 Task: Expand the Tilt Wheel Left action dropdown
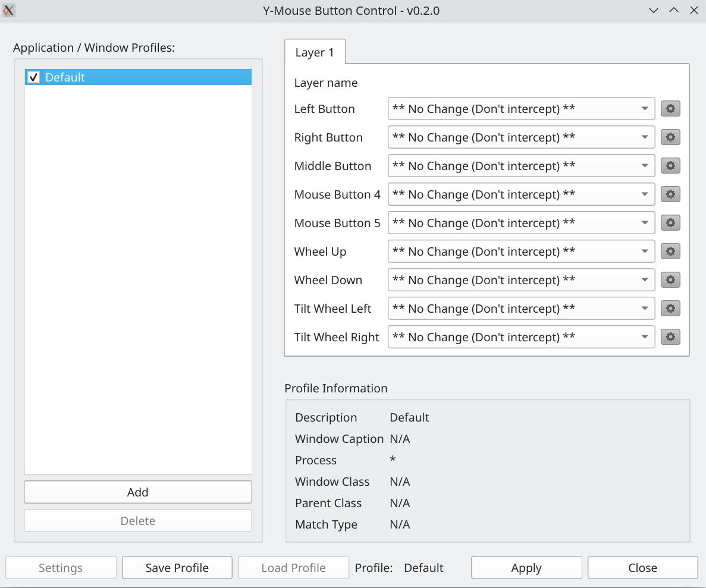pos(522,309)
